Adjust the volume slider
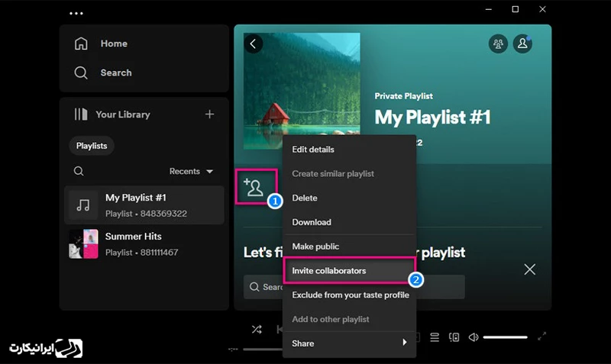This screenshot has height=364, width=611. (506, 337)
